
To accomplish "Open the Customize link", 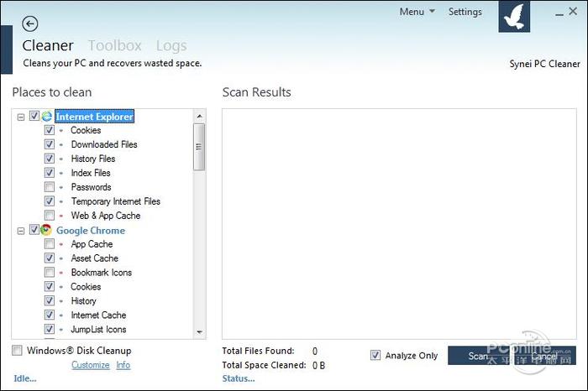I will coord(91,365).
